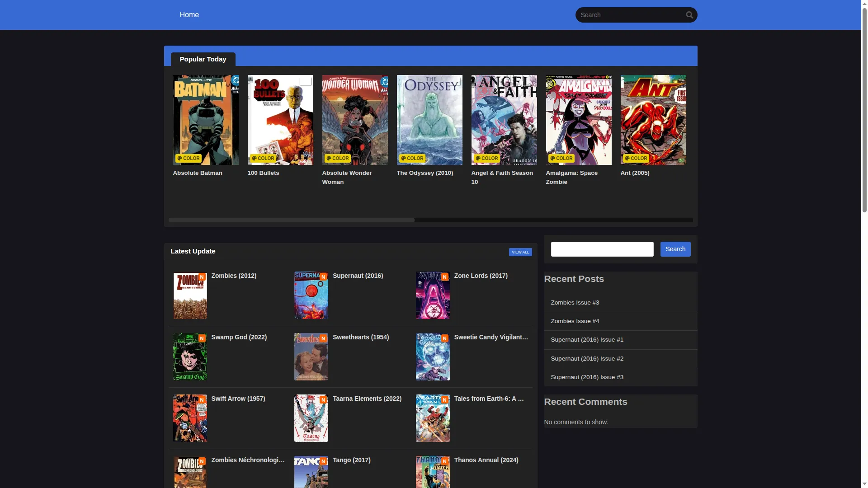Click the VIEW ALL button

click(x=520, y=252)
